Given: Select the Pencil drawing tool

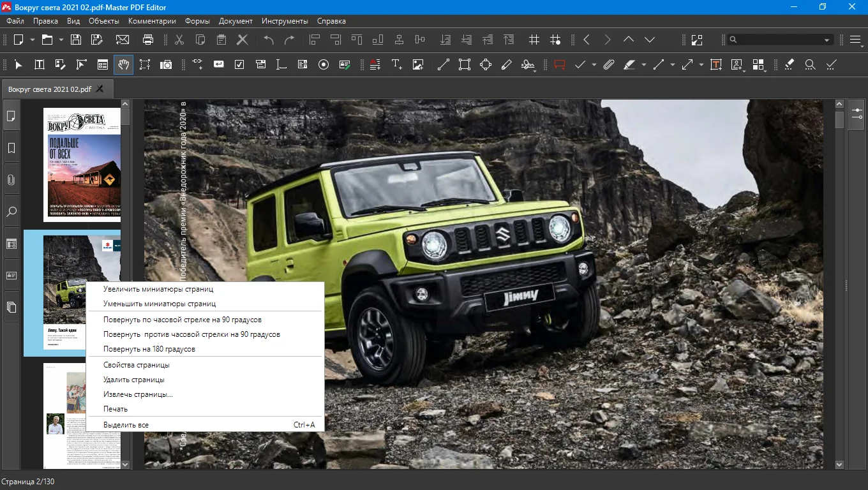Looking at the screenshot, I should [x=507, y=64].
